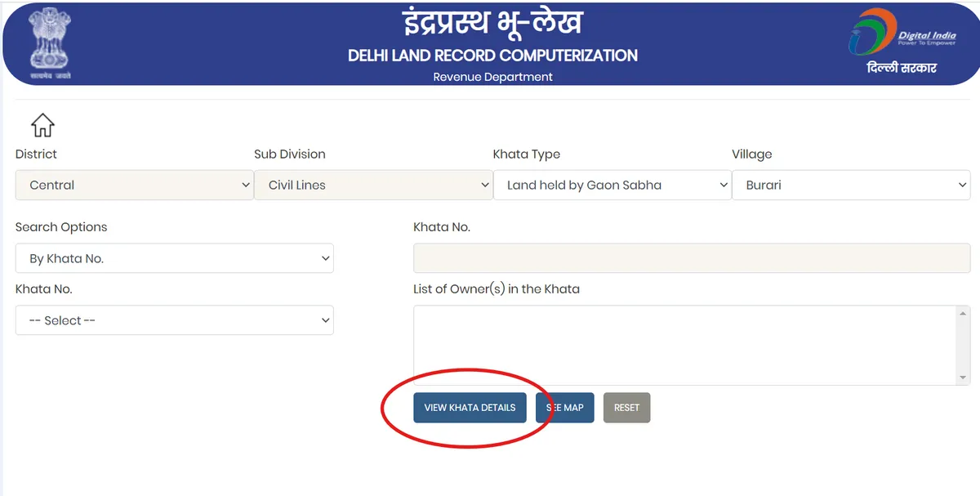
Task: Expand the Sub Division dropdown
Action: pos(372,185)
